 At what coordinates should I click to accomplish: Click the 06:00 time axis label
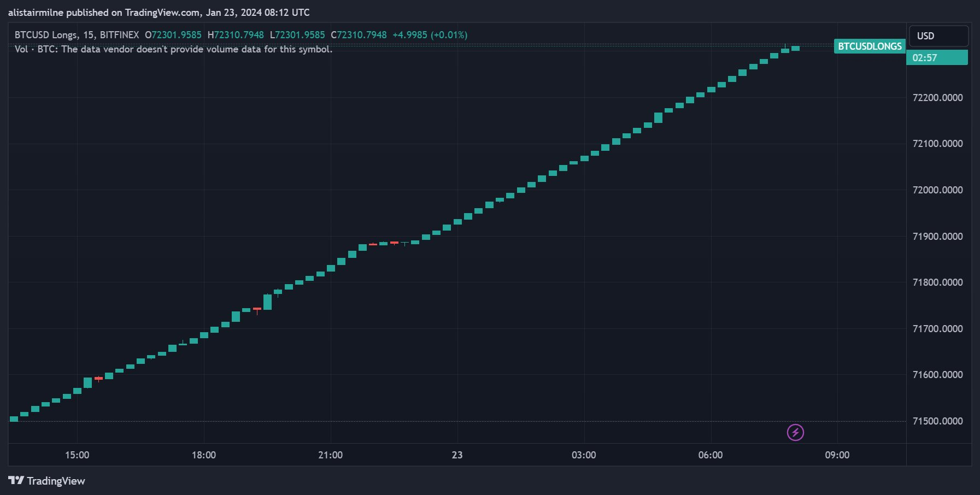710,455
